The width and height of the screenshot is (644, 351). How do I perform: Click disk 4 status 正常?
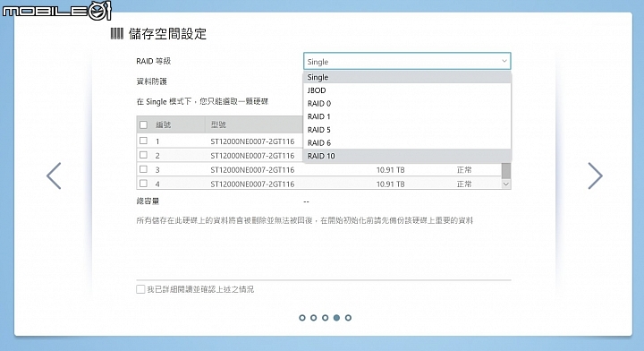click(464, 184)
